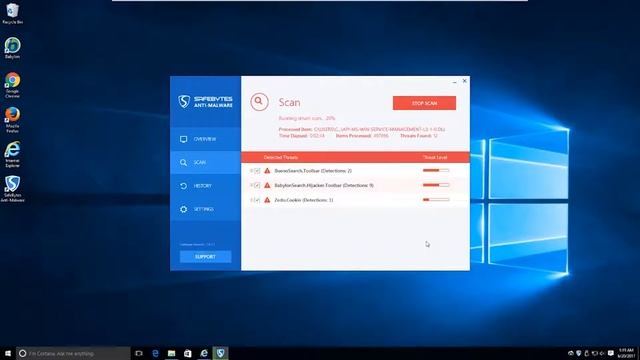
Task: Click the Overview monitor icon in sidebar
Action: pos(184,139)
